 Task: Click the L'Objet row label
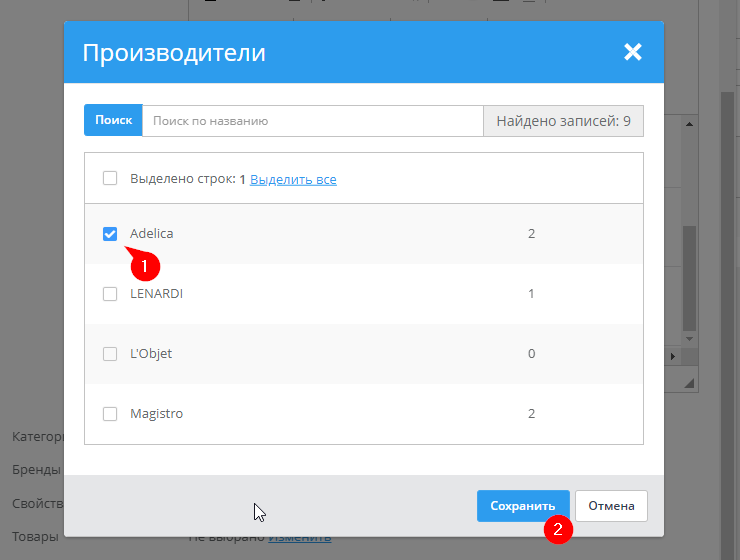coord(153,354)
